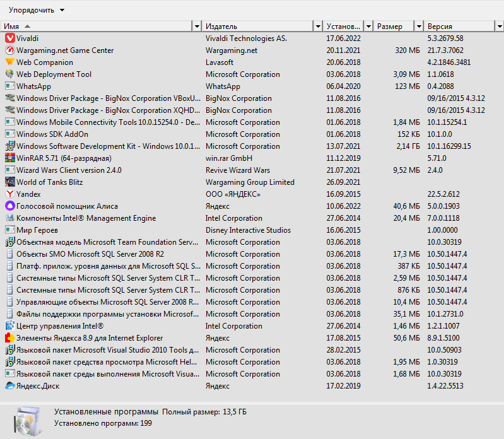The height and width of the screenshot is (439, 504).
Task: Open the Установлено column filter dropdown arrow
Action: (368, 26)
